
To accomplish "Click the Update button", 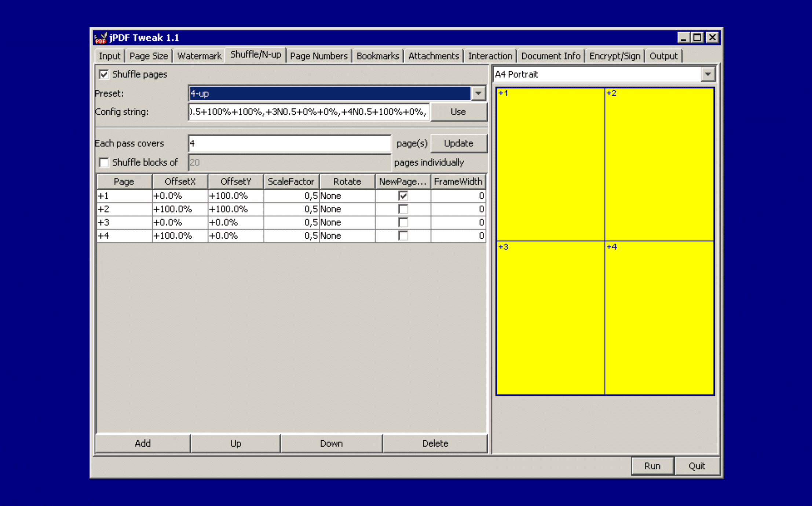I will [458, 143].
